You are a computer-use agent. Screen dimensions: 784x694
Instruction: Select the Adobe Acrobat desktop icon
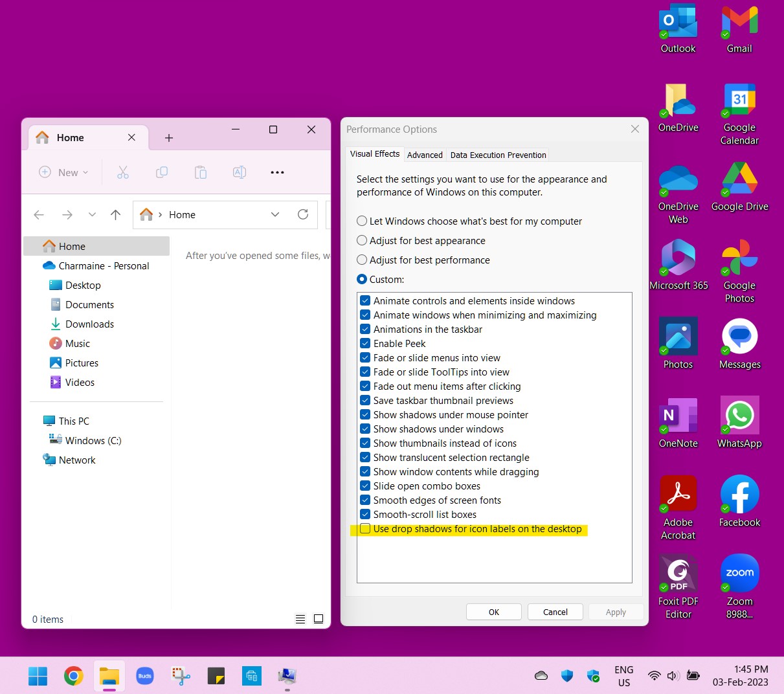[x=678, y=509]
